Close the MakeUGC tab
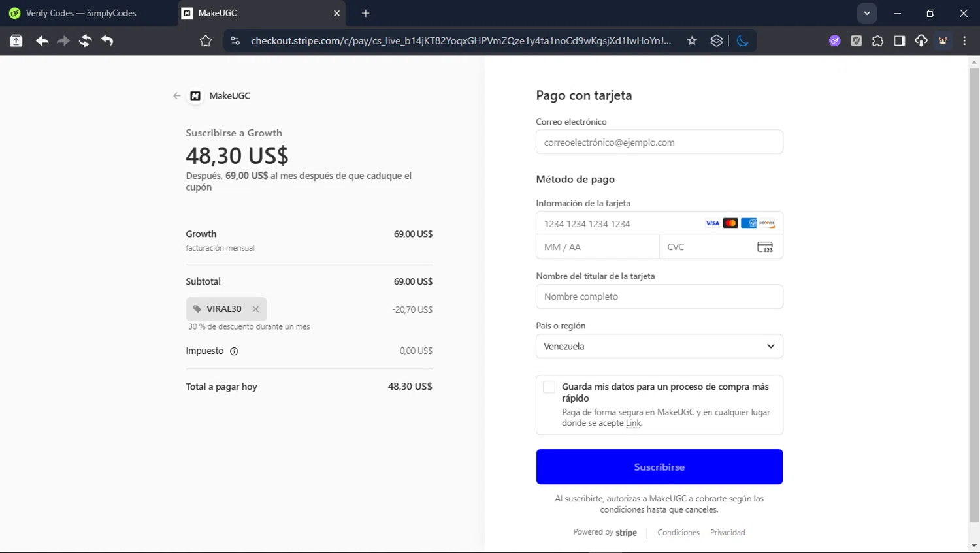 (336, 13)
